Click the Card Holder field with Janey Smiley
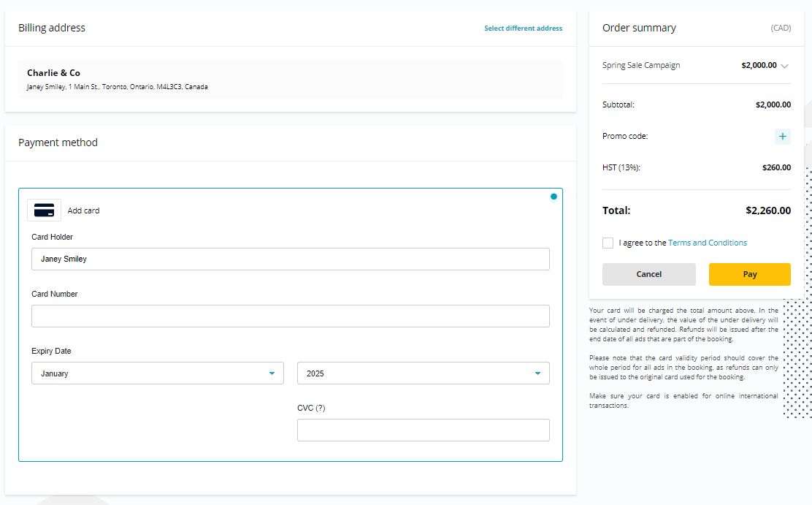Viewport: 812px width, 505px height. click(x=290, y=259)
